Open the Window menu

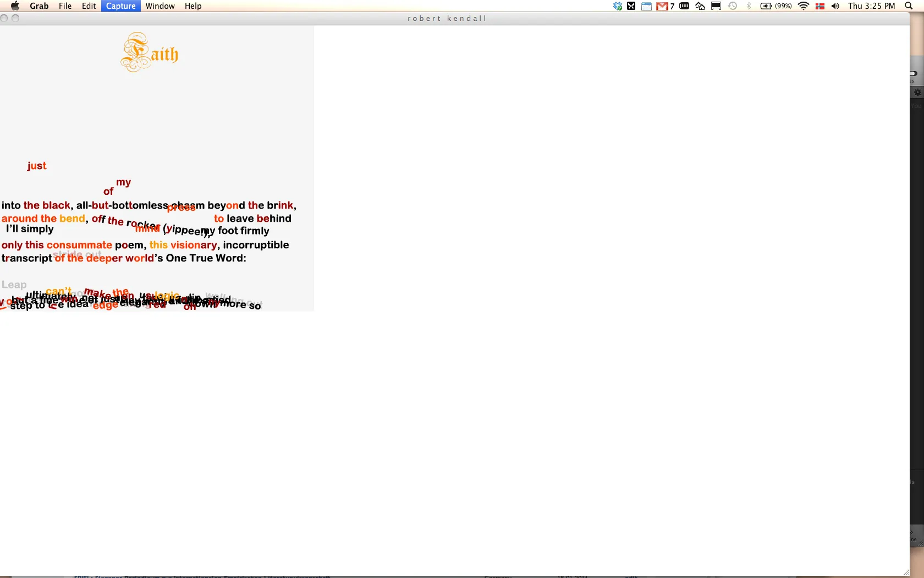pyautogui.click(x=159, y=6)
